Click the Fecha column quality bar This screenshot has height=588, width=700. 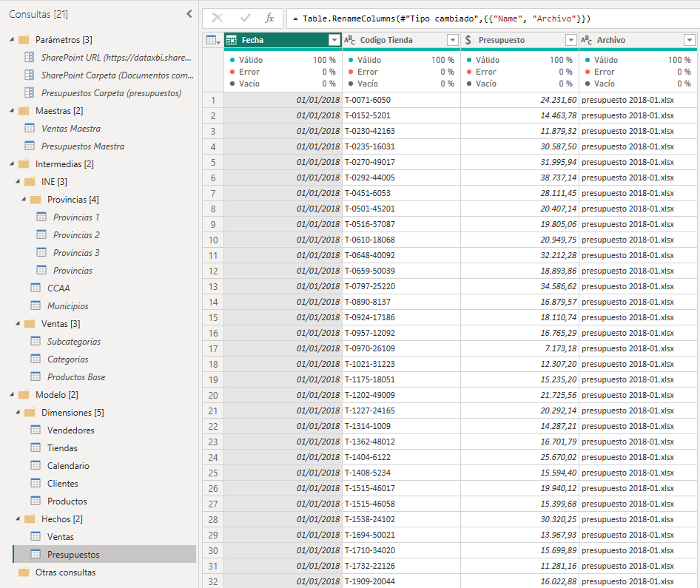coord(283,50)
